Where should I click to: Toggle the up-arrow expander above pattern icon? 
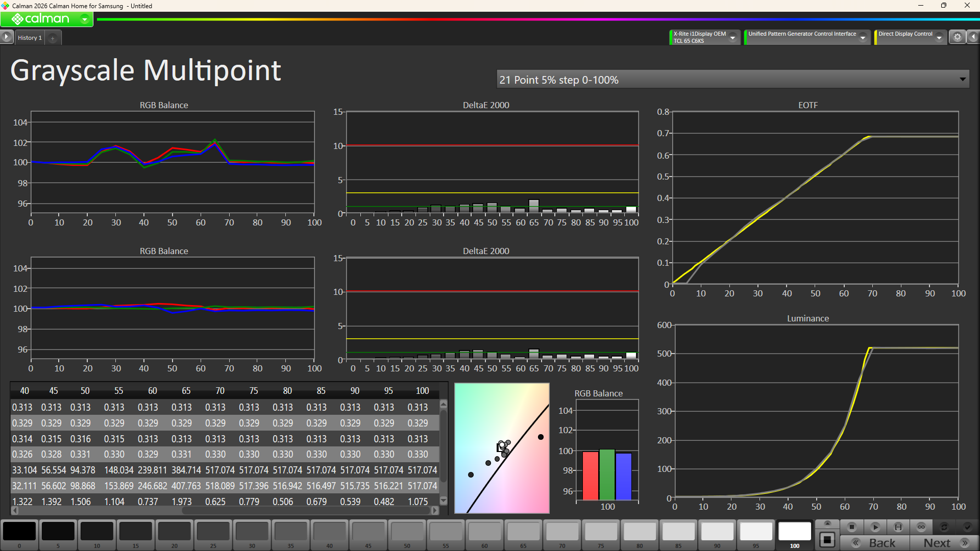[827, 523]
